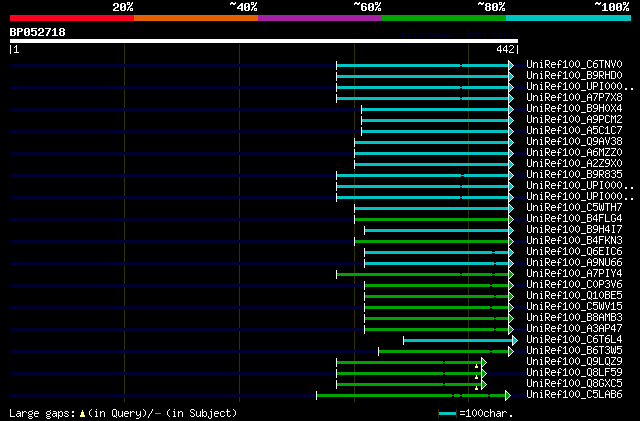Click the cyan alignment bar for UniRef100_B9RHD0
The image size is (640, 421).
(x=422, y=76)
